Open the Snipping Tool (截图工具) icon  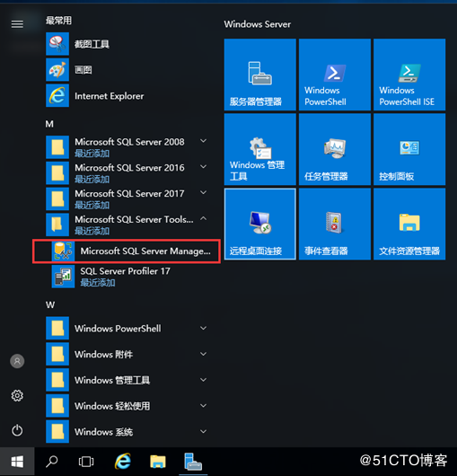pos(57,44)
